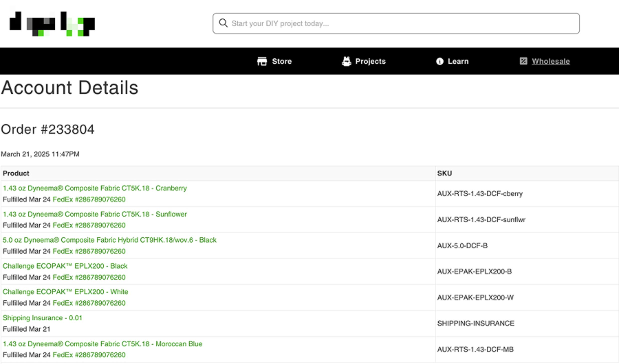Open Challenge ECOPAK EPLX200 Black product
This screenshot has height=364, width=619.
coord(65,266)
